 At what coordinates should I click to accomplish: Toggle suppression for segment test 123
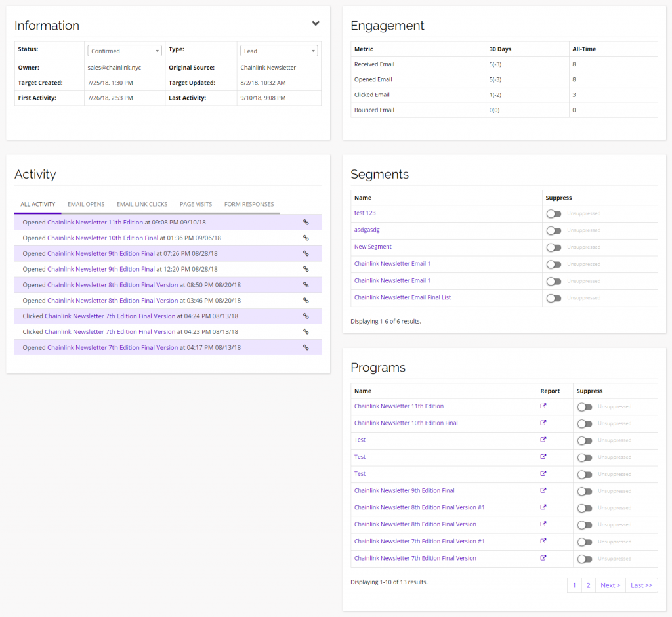tap(553, 213)
